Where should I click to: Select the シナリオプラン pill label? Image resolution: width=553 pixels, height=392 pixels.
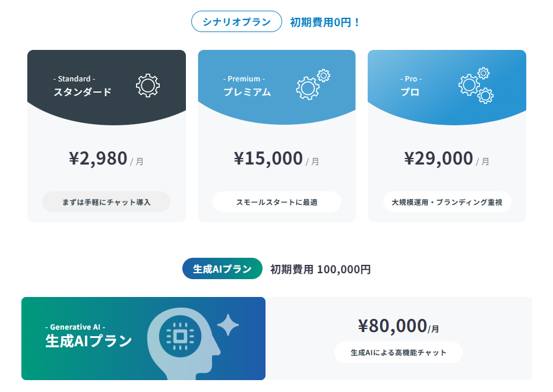[x=236, y=22]
